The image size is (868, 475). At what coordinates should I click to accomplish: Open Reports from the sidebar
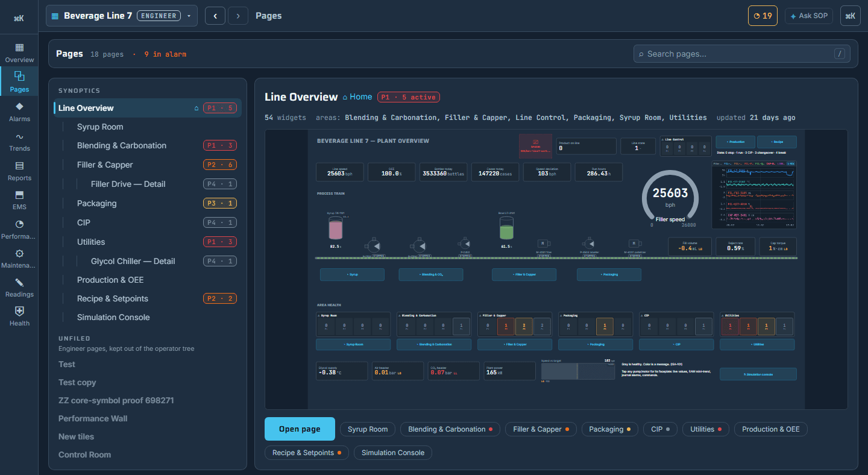point(19,171)
